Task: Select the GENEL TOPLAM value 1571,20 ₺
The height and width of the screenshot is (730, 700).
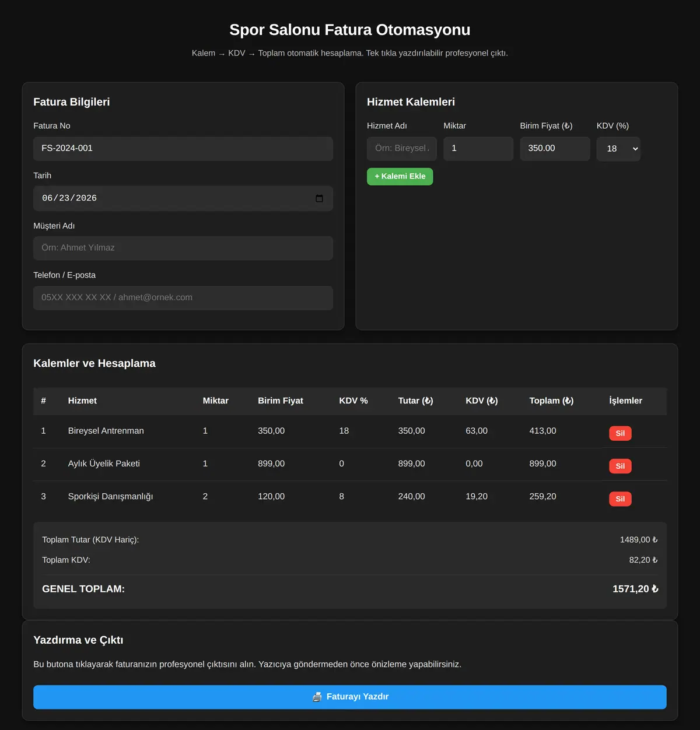Action: 635,589
